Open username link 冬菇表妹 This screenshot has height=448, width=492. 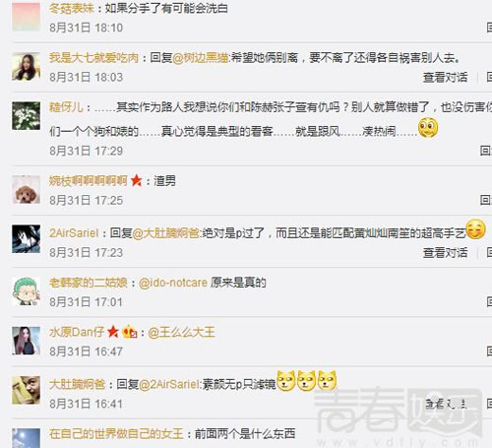(x=72, y=8)
